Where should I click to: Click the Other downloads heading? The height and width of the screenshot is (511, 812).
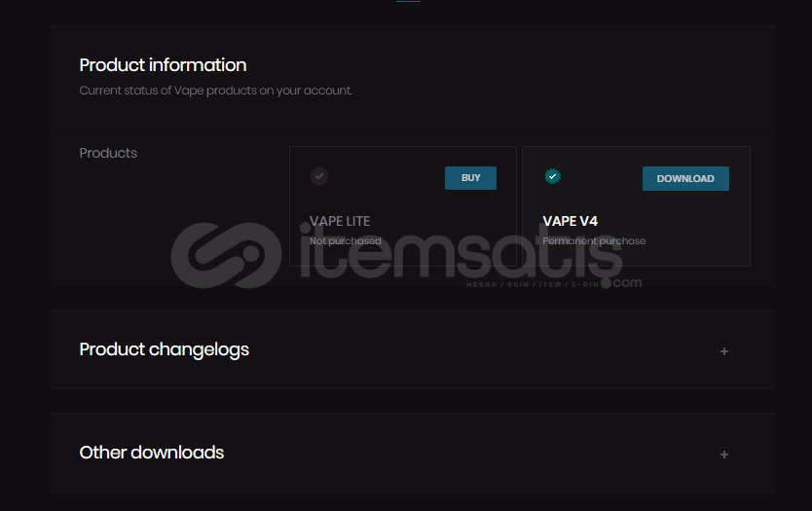(x=152, y=453)
